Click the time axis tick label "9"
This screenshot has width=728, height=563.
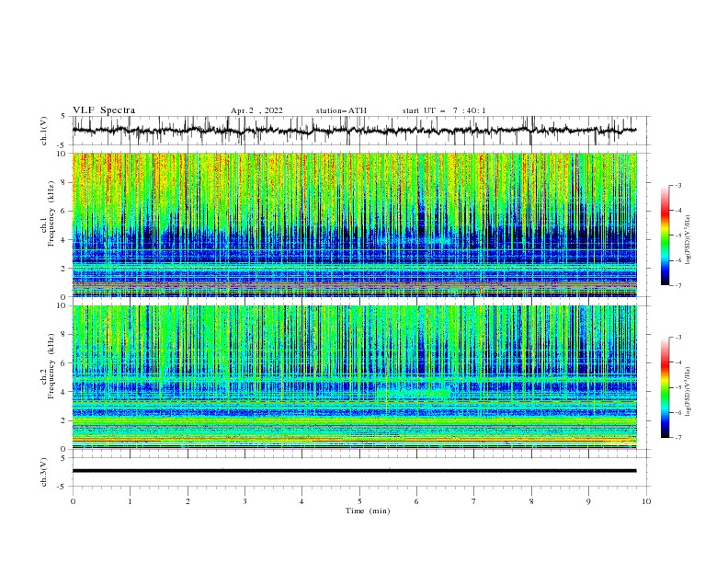pos(588,501)
